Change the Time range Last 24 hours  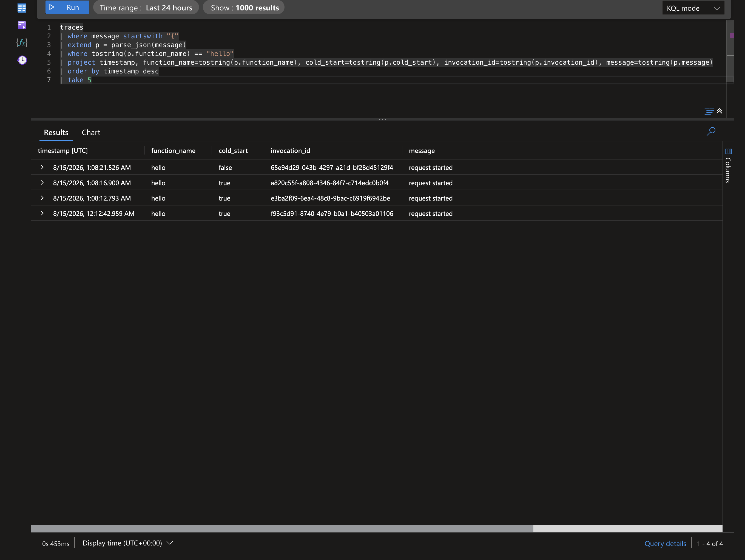pos(146,8)
